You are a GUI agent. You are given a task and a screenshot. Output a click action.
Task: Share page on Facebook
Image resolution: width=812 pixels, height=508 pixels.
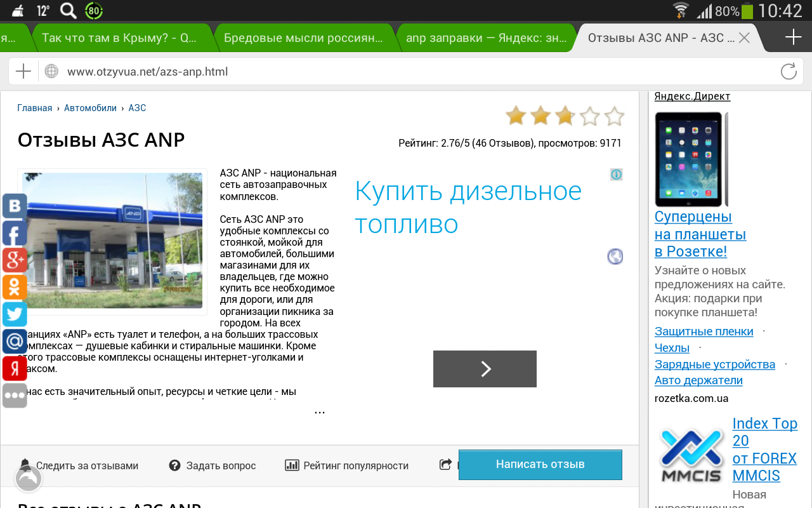coord(14,234)
